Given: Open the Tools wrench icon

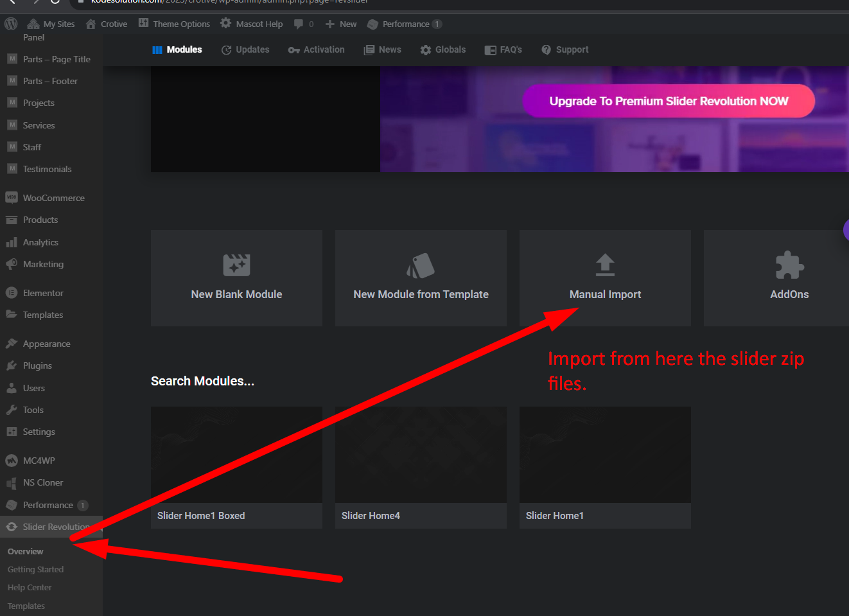Looking at the screenshot, I should click(x=12, y=410).
